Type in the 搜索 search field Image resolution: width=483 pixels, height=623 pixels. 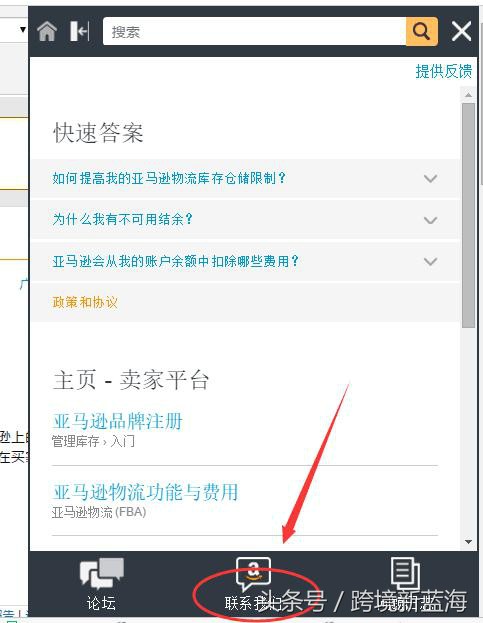254,31
